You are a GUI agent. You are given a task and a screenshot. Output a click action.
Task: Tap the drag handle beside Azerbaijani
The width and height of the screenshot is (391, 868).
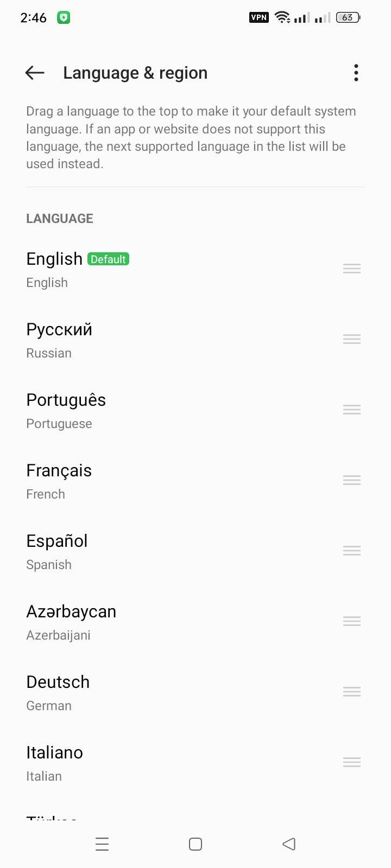[352, 621]
